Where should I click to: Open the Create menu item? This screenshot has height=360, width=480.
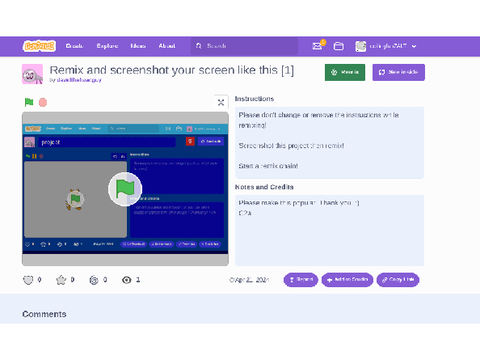74,46
